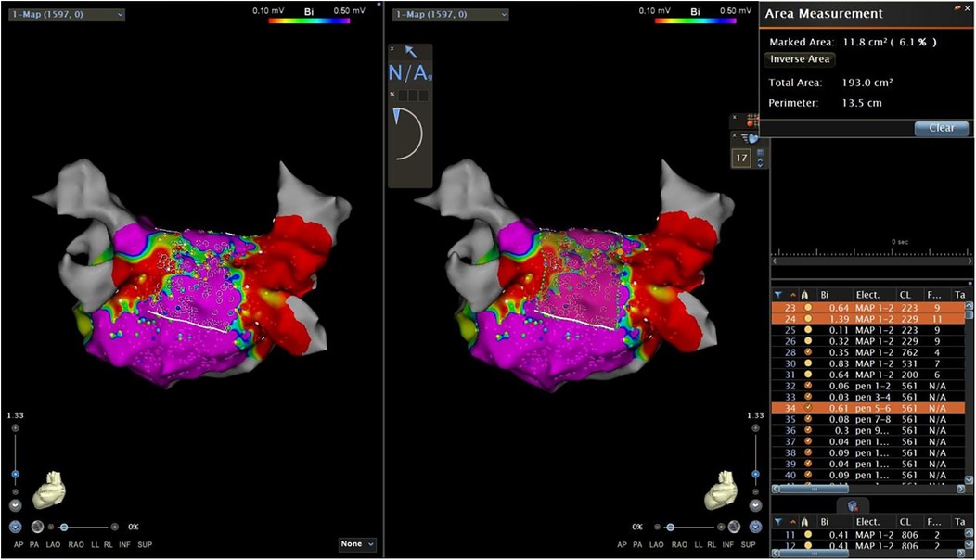976x560 pixels.
Task: Click transparency minus icon in right map view
Action: 657,527
